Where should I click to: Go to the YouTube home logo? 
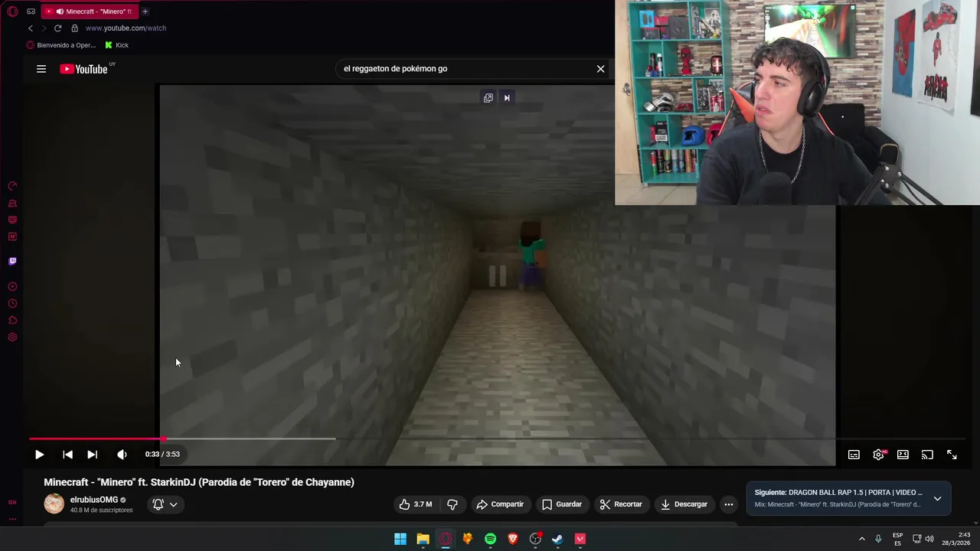pos(86,69)
